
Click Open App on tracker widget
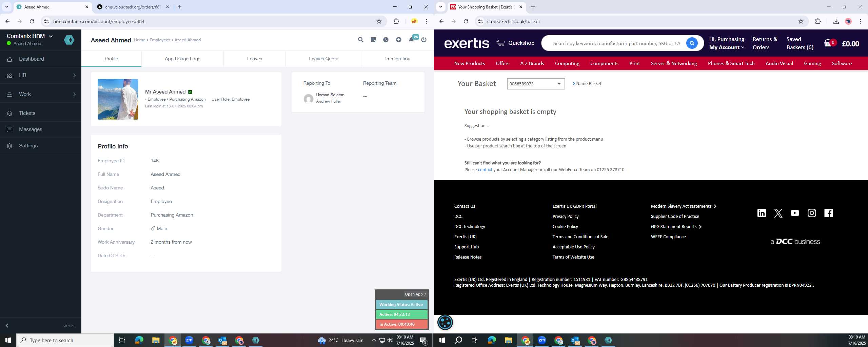click(x=415, y=294)
